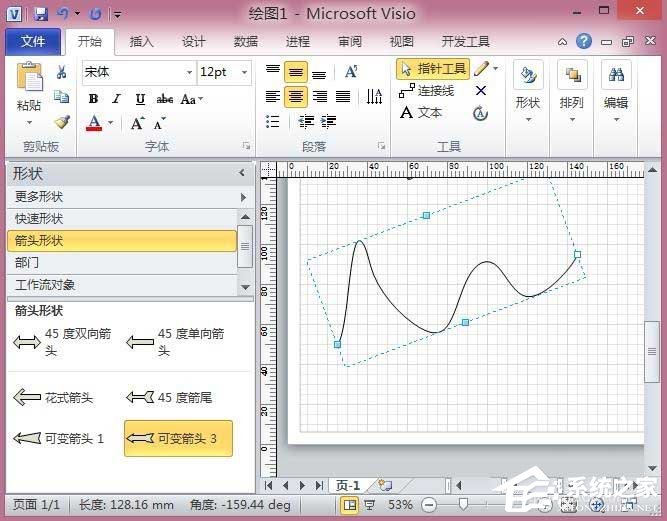This screenshot has width=667, height=521.
Task: Copy selection with the Copy icon
Action: (x=62, y=97)
